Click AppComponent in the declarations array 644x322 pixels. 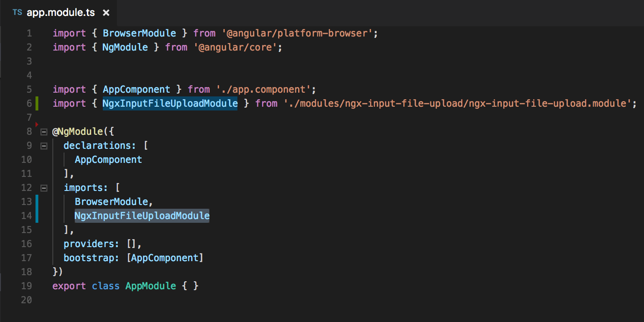pyautogui.click(x=108, y=160)
